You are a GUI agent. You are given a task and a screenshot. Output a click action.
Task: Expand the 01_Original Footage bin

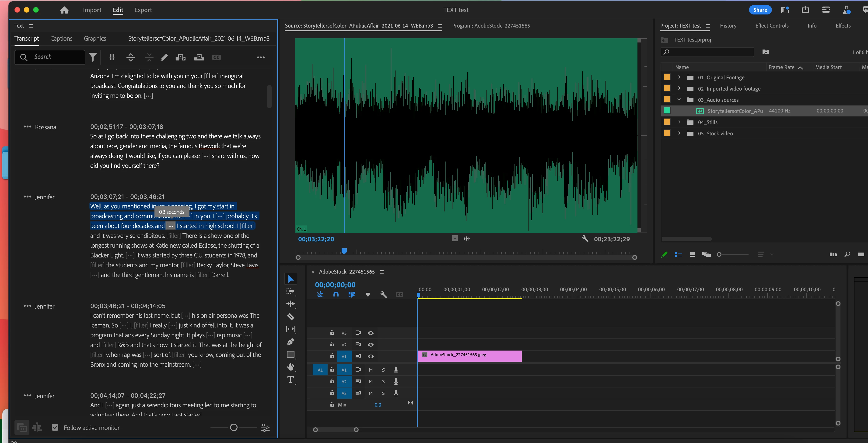pos(679,77)
